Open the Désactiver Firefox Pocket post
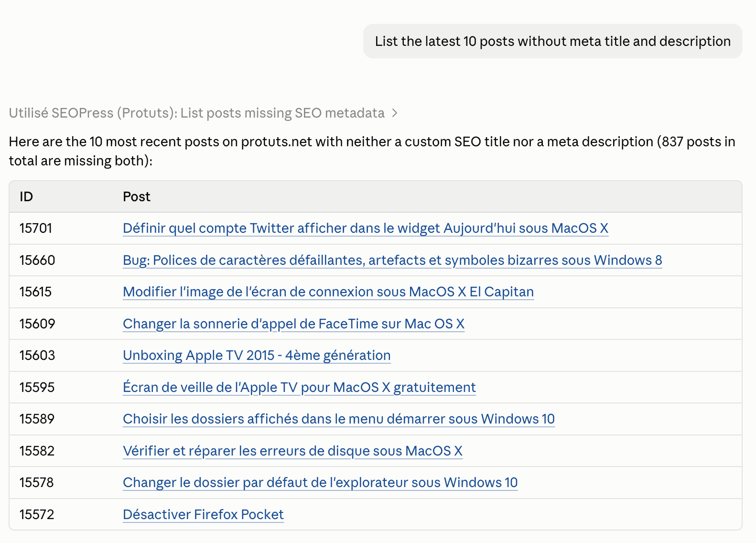The image size is (756, 543). click(203, 514)
